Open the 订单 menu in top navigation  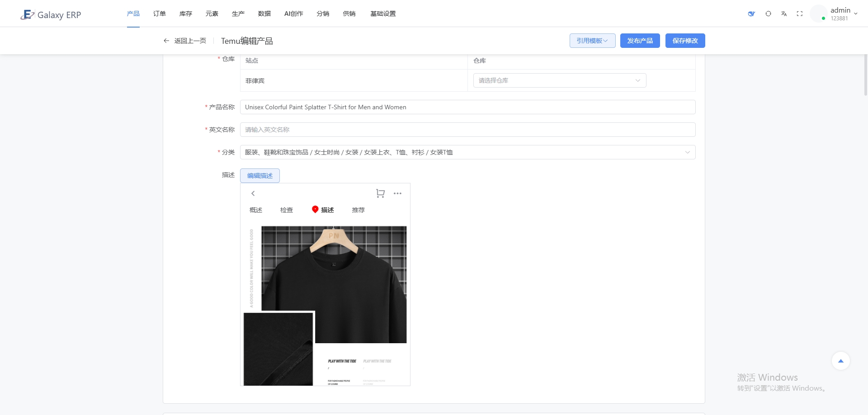pos(159,14)
